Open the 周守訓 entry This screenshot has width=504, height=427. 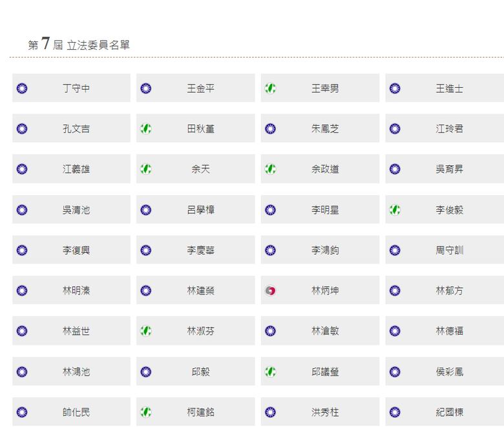[449, 250]
